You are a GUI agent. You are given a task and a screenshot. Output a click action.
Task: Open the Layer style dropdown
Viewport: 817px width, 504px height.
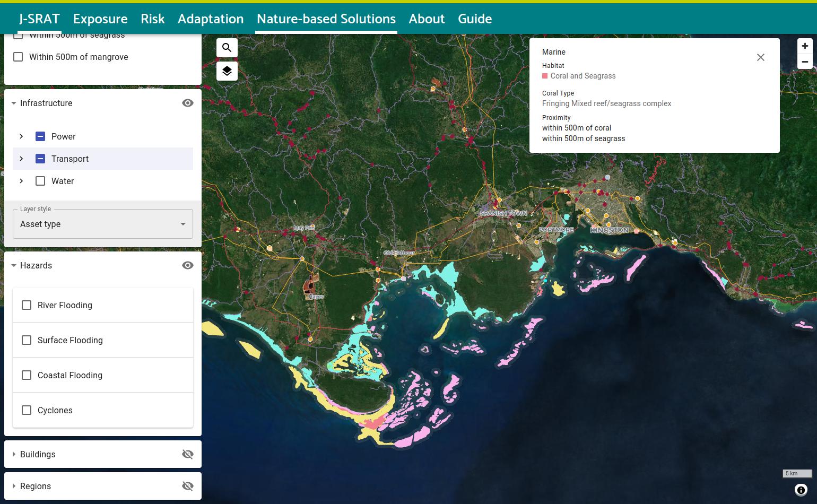[103, 224]
